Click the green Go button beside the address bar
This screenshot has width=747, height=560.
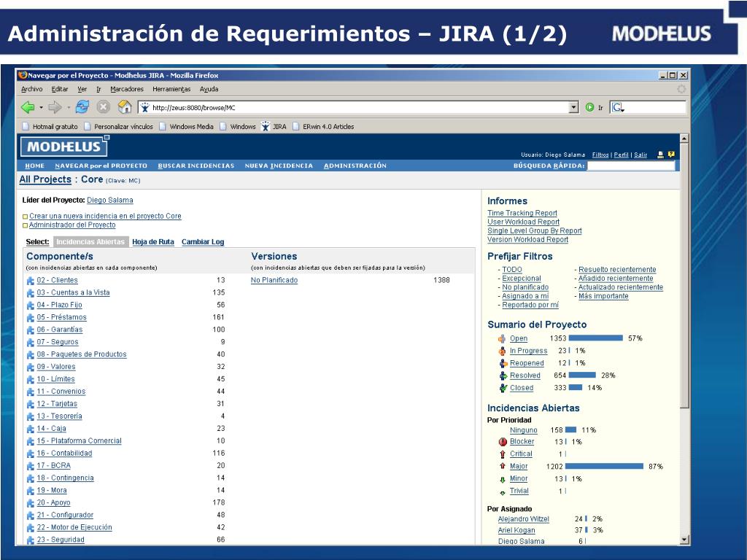[589, 108]
